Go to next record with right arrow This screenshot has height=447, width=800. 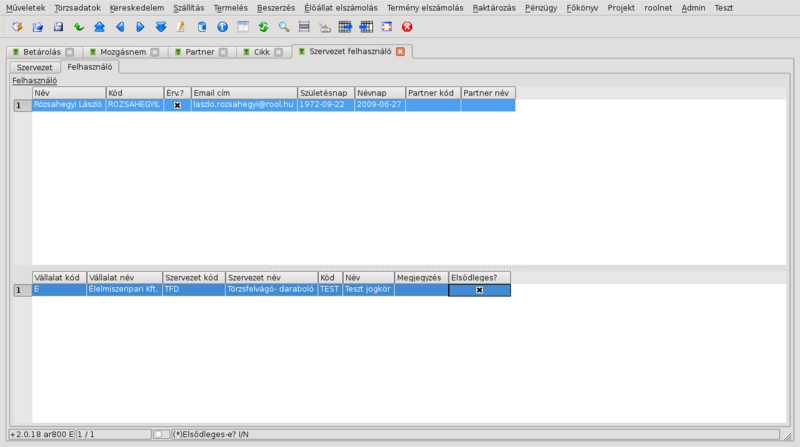[140, 26]
